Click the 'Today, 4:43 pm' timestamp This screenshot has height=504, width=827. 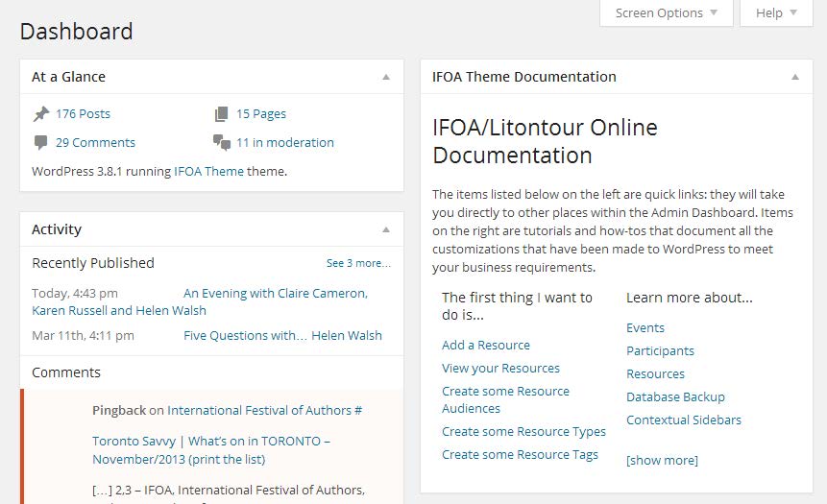[x=75, y=294]
